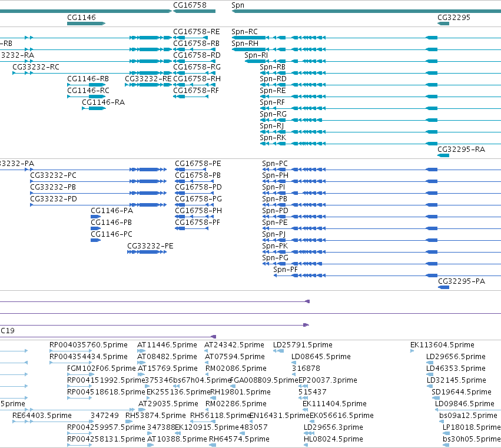Screen dimensions: 501x448
Task: Click the CG1146 gene feature bar
Action: [87, 24]
